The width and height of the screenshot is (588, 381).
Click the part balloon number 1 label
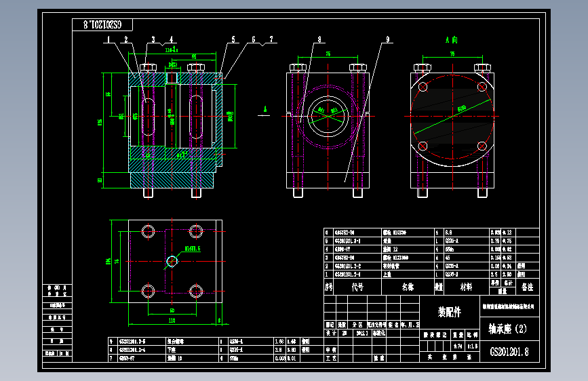coord(109,39)
